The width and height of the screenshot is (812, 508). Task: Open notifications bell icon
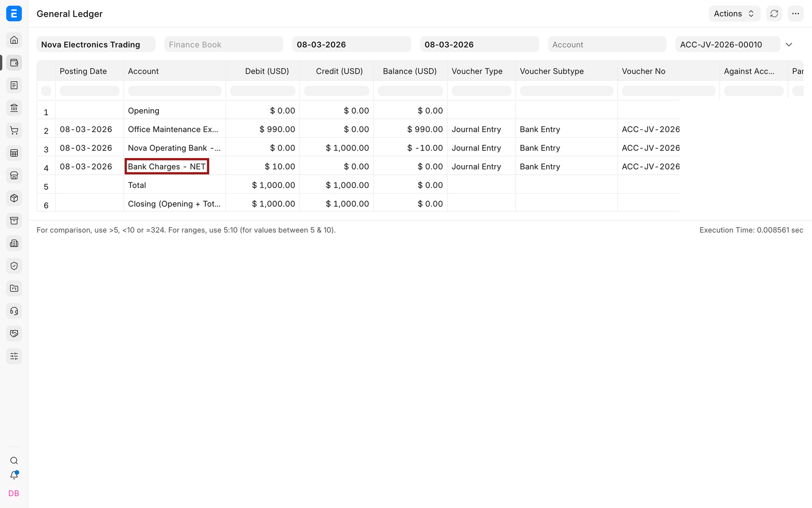pyautogui.click(x=14, y=475)
